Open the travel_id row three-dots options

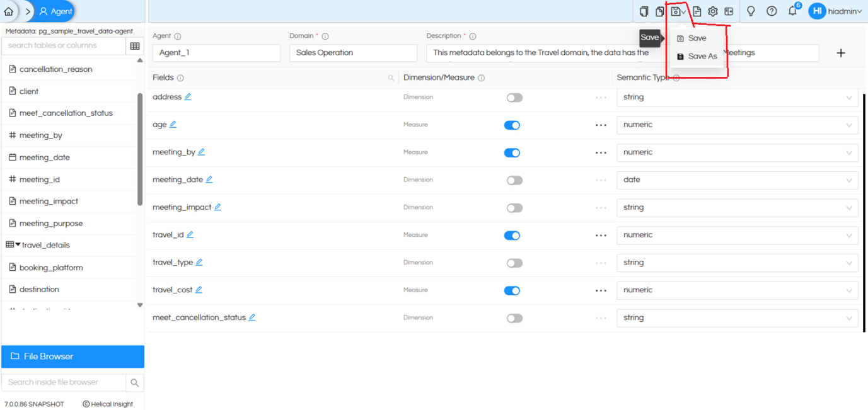pyautogui.click(x=601, y=236)
